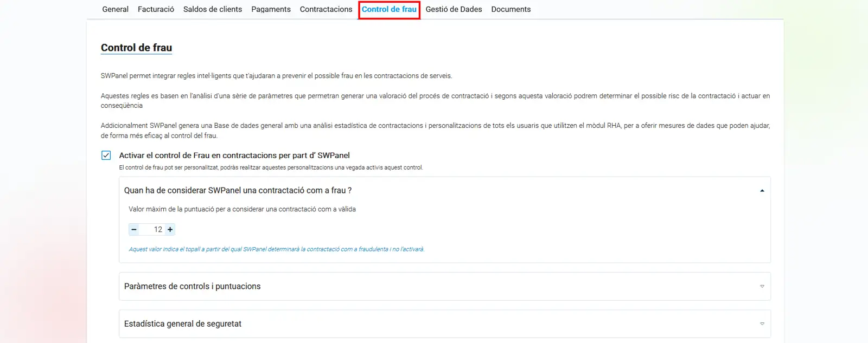Open the Paràmetres de controls i puntuacions title

pyautogui.click(x=192, y=287)
